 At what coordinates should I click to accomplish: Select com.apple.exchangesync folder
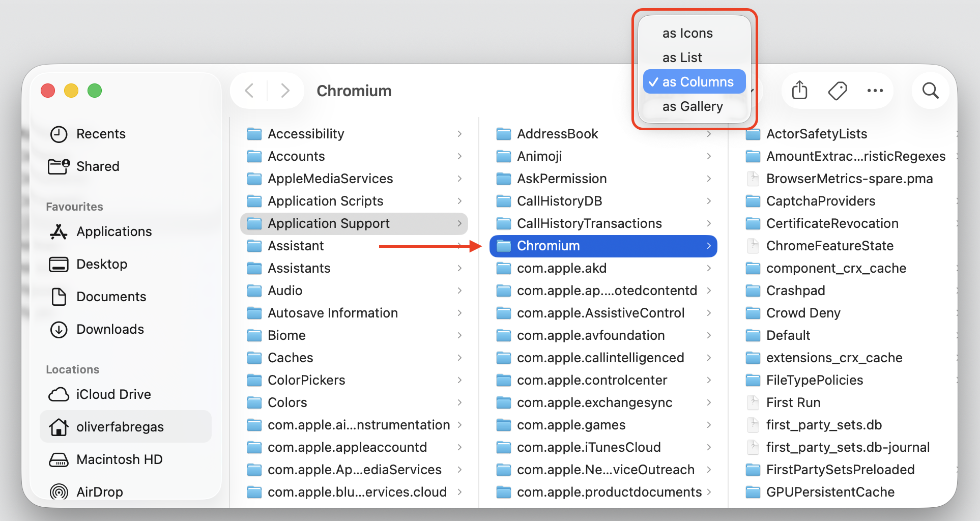point(603,402)
